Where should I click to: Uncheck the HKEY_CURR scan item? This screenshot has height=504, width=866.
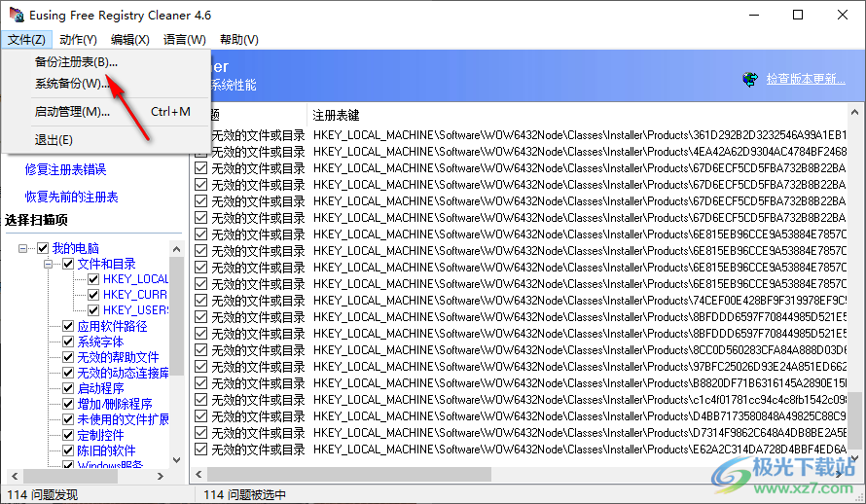point(93,295)
